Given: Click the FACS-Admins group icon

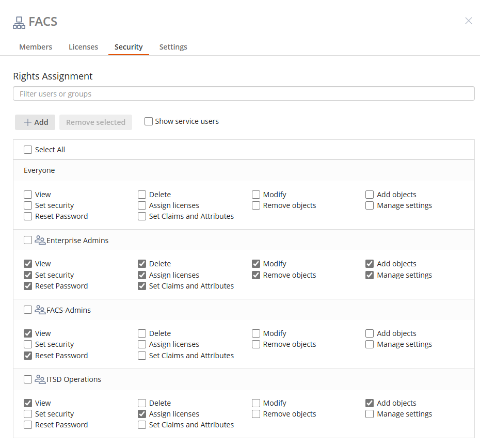Looking at the screenshot, I should click(40, 310).
